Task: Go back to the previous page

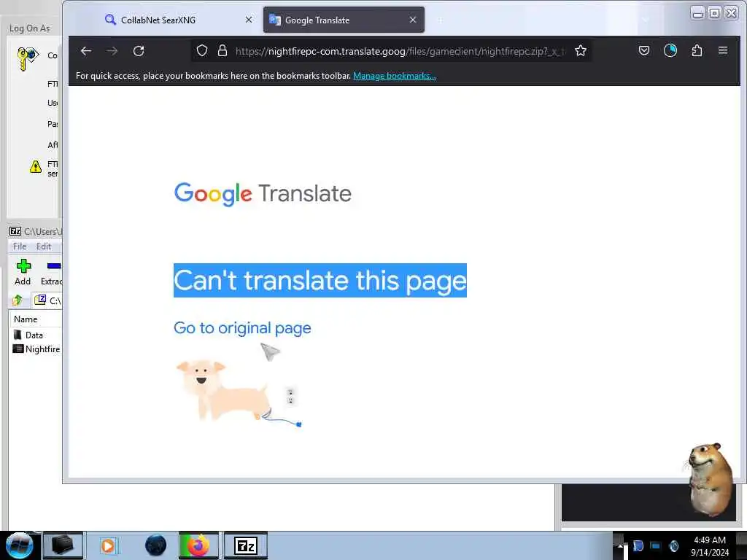Action: [x=86, y=51]
